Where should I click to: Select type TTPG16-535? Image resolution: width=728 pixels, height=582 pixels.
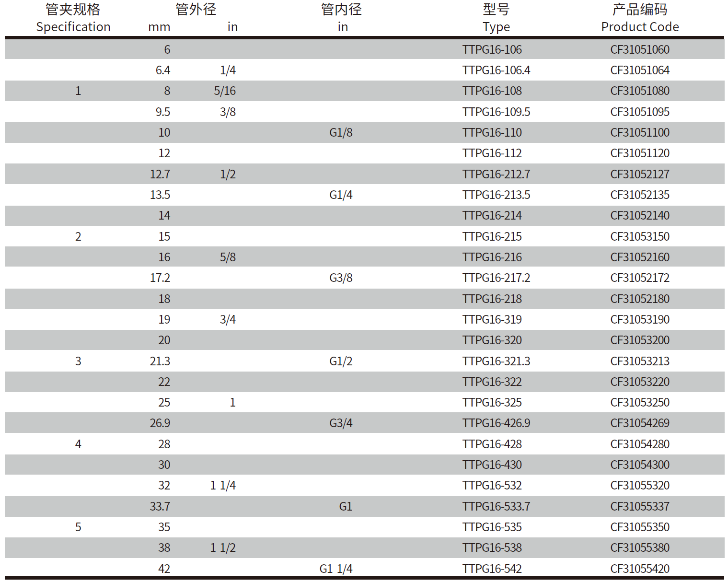pos(492,527)
